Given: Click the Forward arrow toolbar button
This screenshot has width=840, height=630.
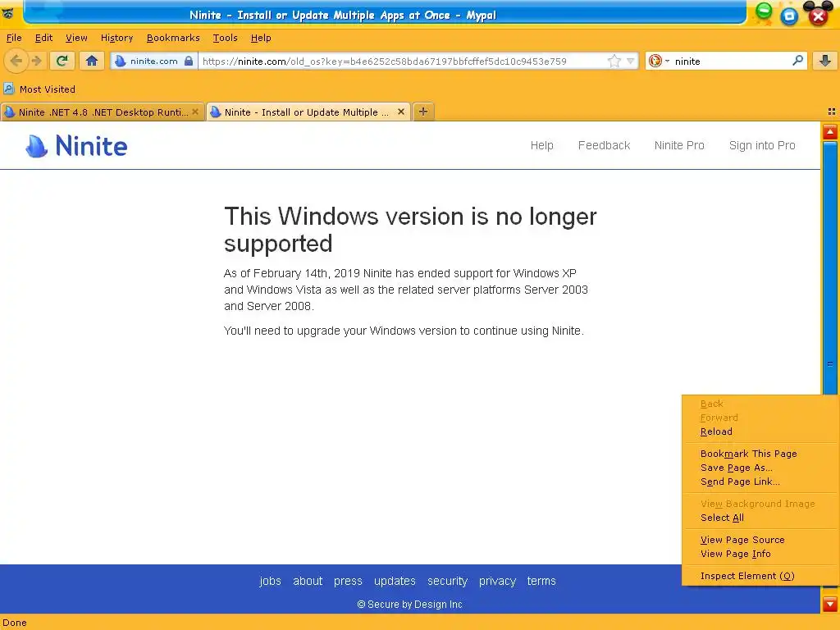Looking at the screenshot, I should tap(37, 61).
